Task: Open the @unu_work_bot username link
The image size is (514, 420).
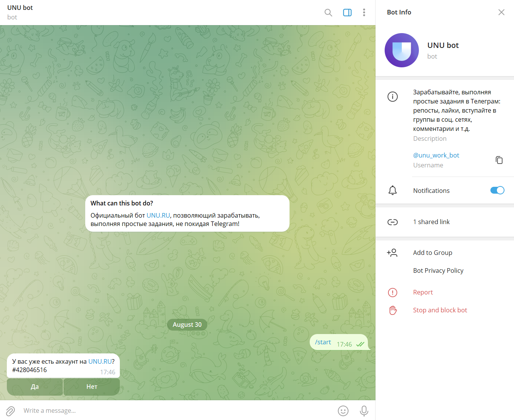Action: tap(436, 155)
